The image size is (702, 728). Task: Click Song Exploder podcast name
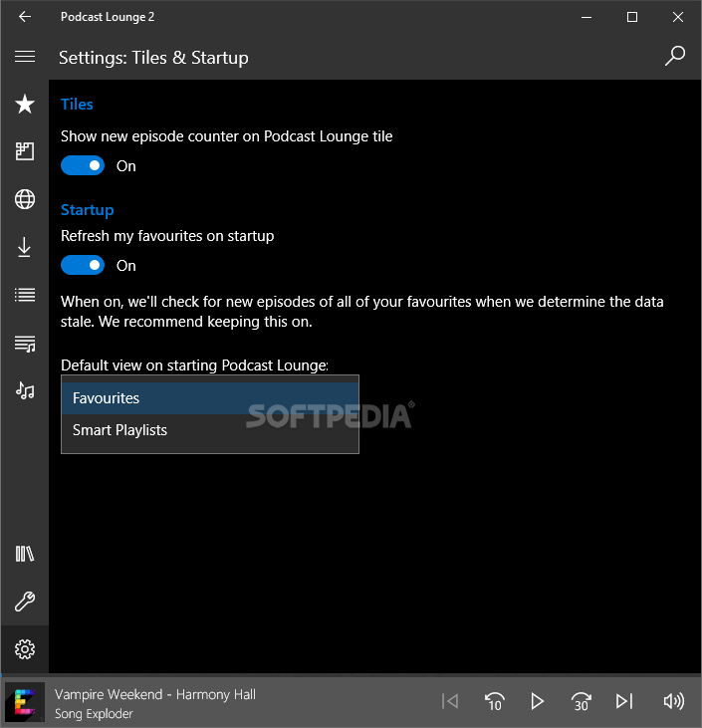[94, 714]
